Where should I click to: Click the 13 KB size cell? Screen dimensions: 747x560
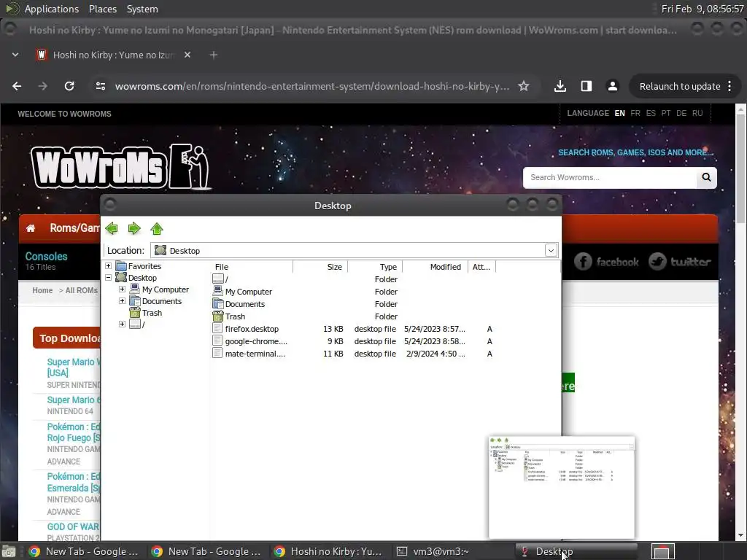click(333, 329)
